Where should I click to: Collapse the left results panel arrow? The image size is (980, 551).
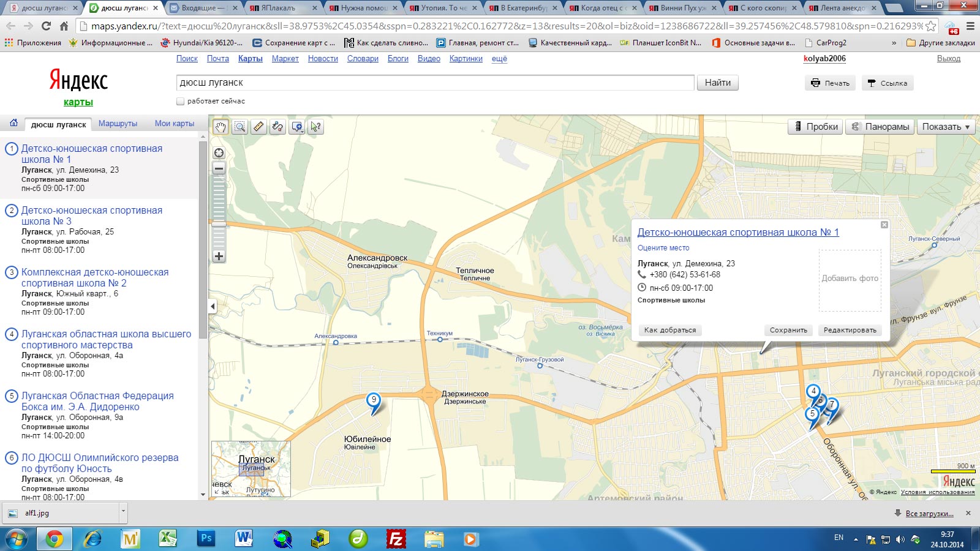213,306
